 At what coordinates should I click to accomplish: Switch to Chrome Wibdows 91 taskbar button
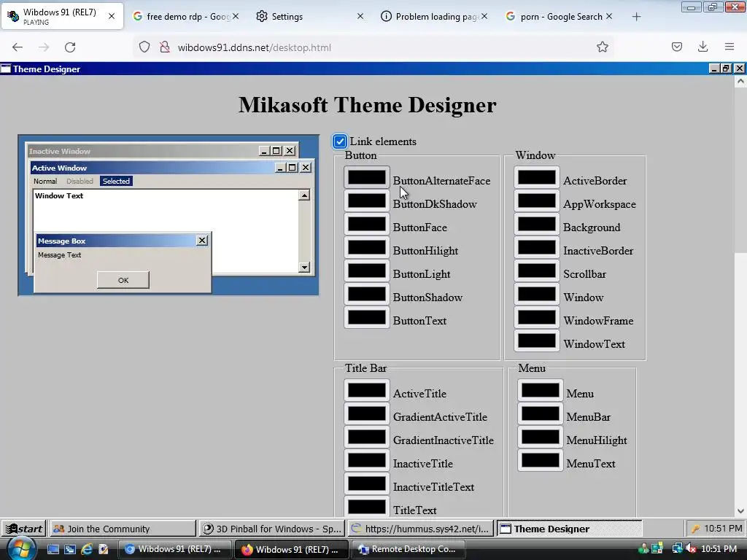(174, 549)
